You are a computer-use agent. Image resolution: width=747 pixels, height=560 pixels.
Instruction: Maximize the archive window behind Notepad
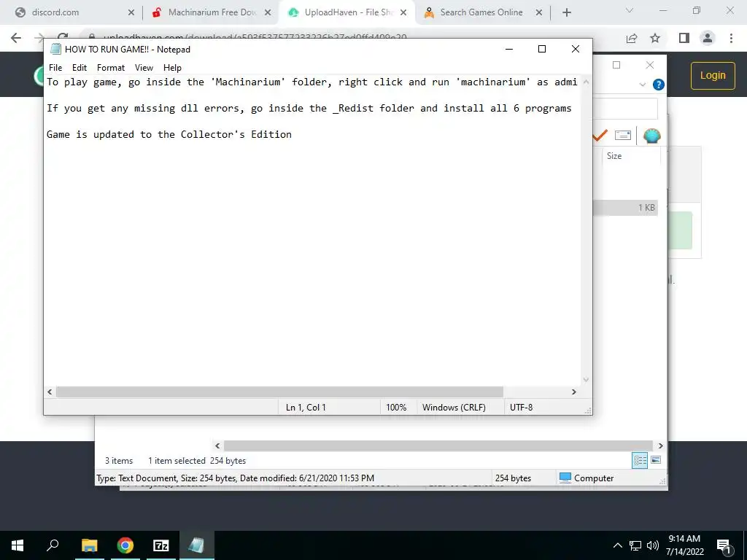pos(616,65)
